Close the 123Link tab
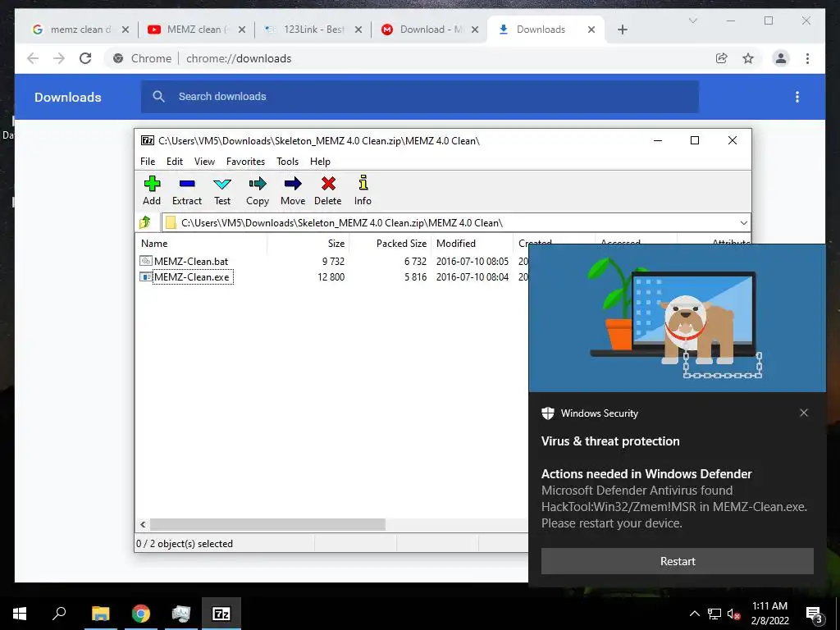840x630 pixels. tap(358, 30)
